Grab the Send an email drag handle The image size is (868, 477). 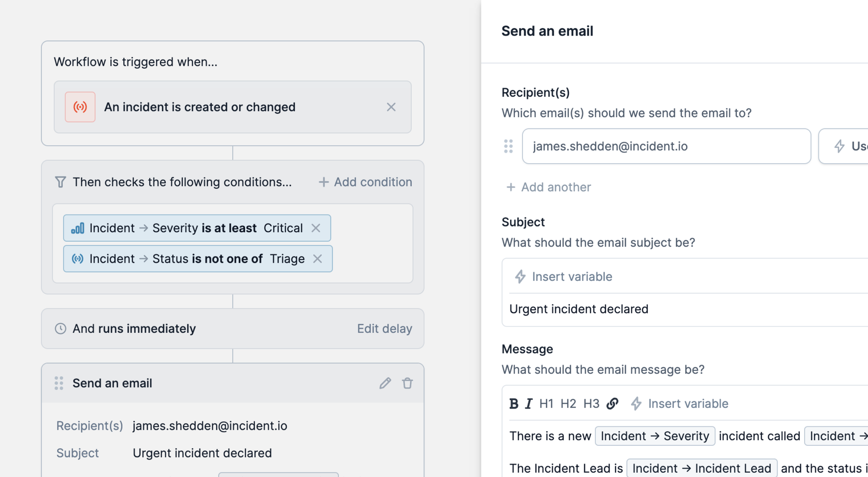pyautogui.click(x=59, y=383)
